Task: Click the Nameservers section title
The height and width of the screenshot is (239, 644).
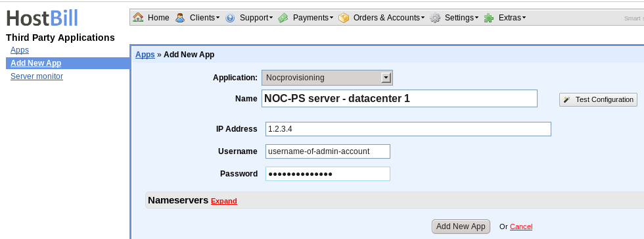Action: tap(178, 200)
